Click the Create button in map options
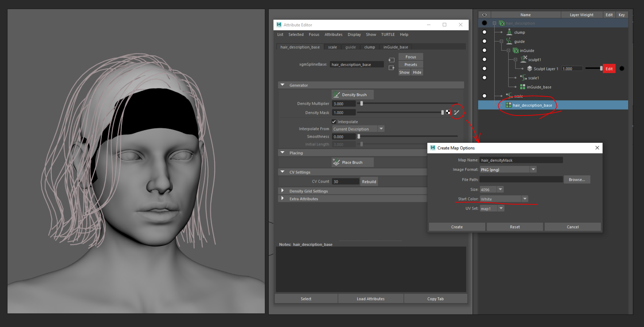The width and height of the screenshot is (644, 327). coord(457,227)
